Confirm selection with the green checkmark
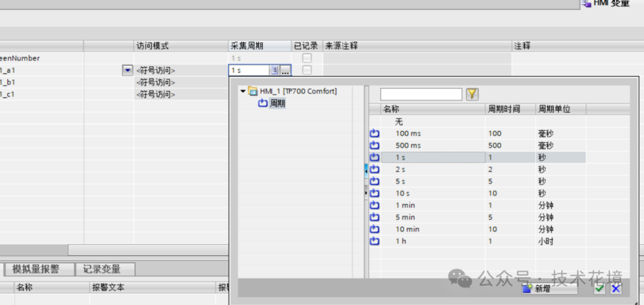The width and height of the screenshot is (644, 305). coord(600,288)
